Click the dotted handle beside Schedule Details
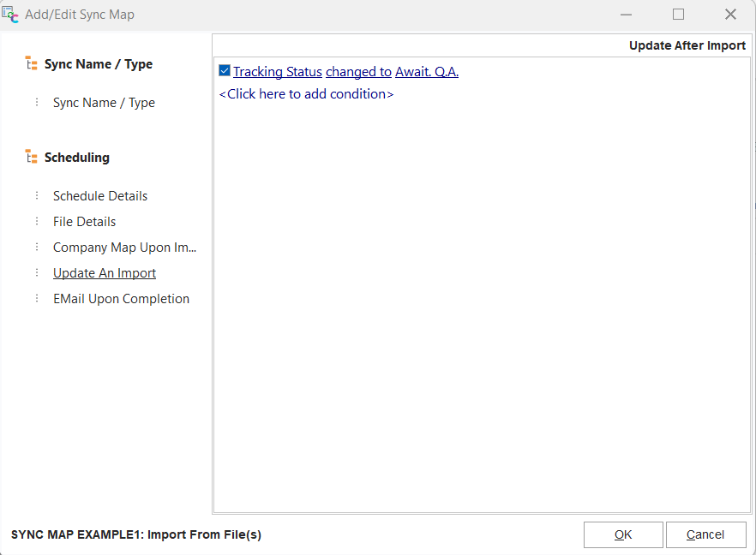Image resolution: width=756 pixels, height=555 pixels. (x=37, y=196)
